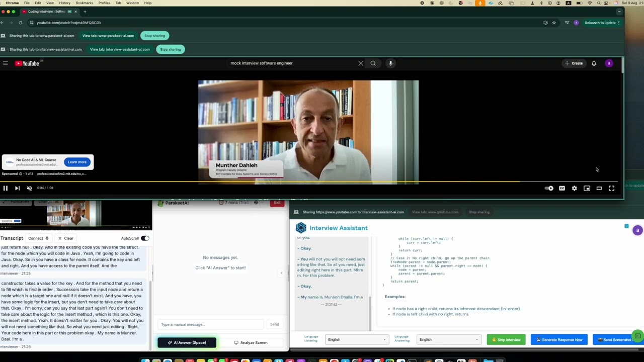Open the YouTube hamburger guide menu

pos(6,63)
